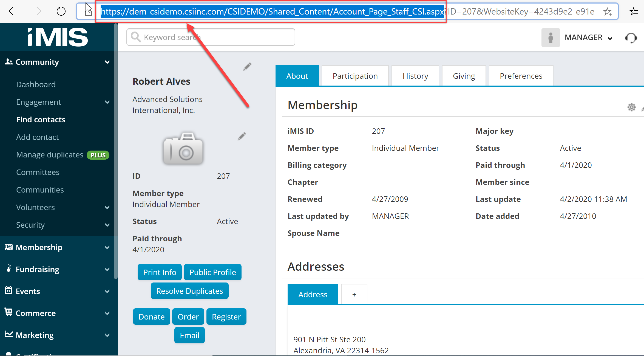The image size is (644, 356).
Task: Click the Public Profile button
Action: coord(212,272)
